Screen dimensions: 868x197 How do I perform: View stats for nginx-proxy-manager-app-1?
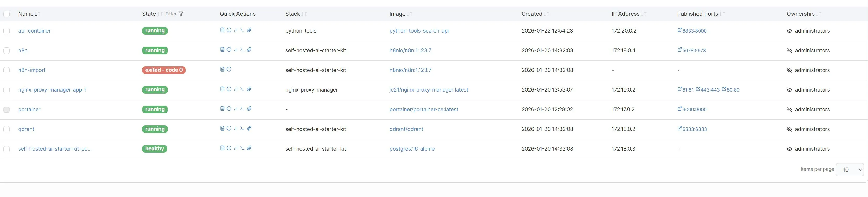(236, 89)
